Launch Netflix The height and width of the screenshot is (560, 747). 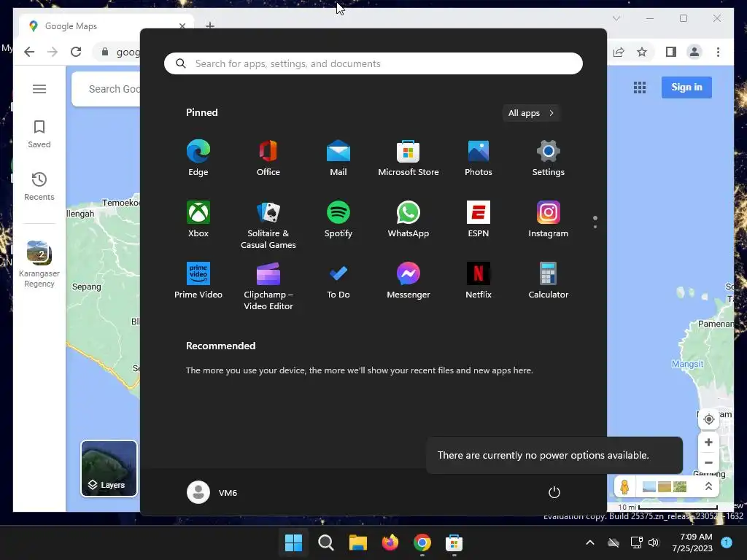(x=479, y=281)
